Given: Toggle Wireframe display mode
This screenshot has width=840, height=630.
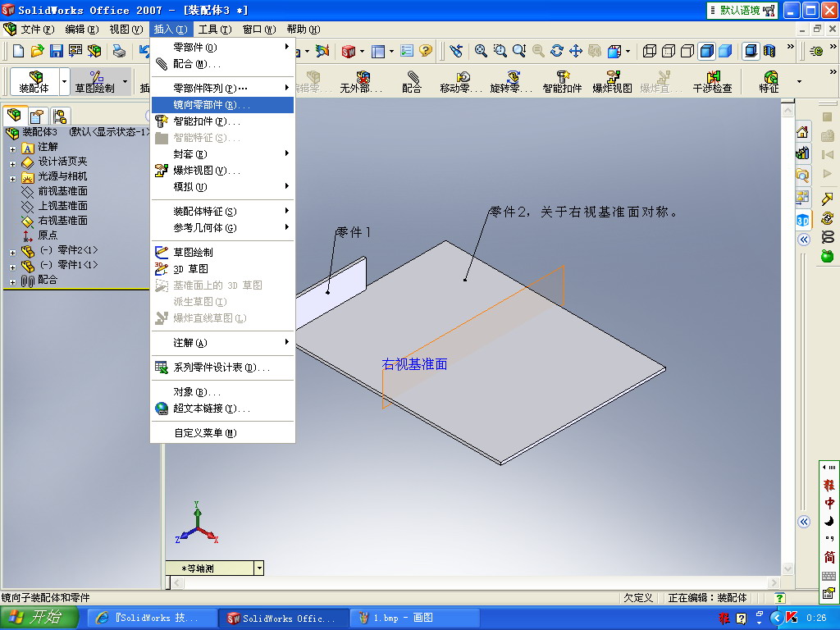Looking at the screenshot, I should [x=650, y=51].
